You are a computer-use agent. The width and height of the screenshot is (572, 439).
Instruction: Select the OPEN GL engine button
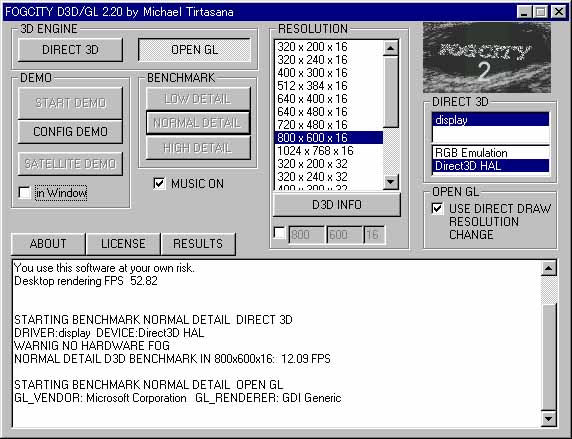(x=194, y=50)
